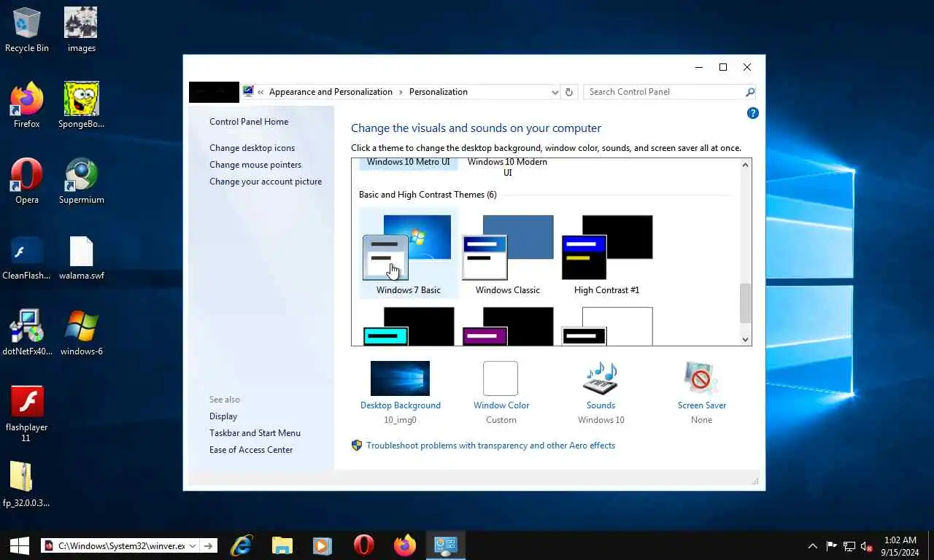Select the flashplayer 11 desktop icon
The image size is (934, 560).
pos(27,413)
